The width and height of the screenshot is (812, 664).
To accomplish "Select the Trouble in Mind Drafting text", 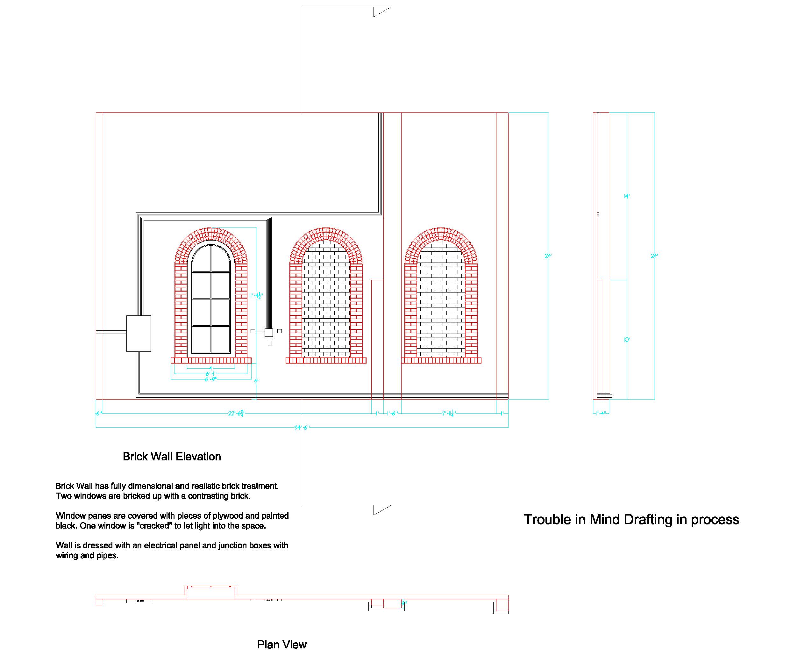I will pyautogui.click(x=631, y=519).
